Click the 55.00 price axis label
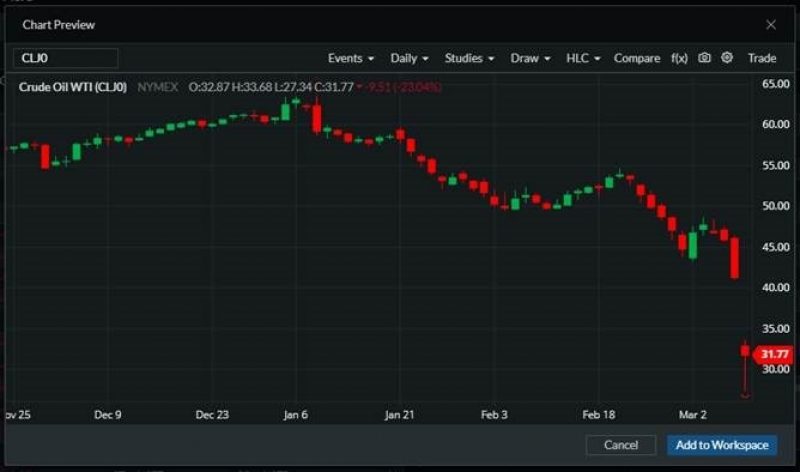The width and height of the screenshot is (800, 472). [776, 165]
